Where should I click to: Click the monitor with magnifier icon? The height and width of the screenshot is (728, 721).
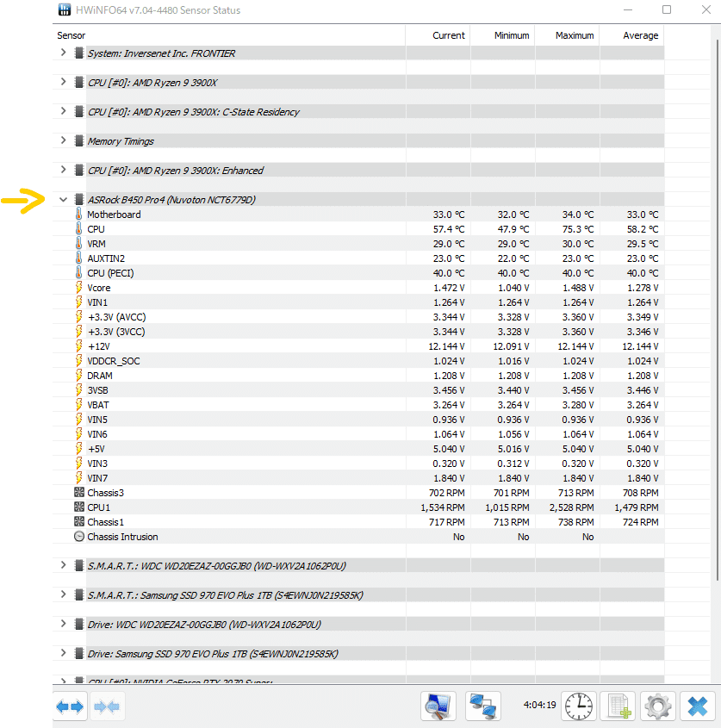438,706
